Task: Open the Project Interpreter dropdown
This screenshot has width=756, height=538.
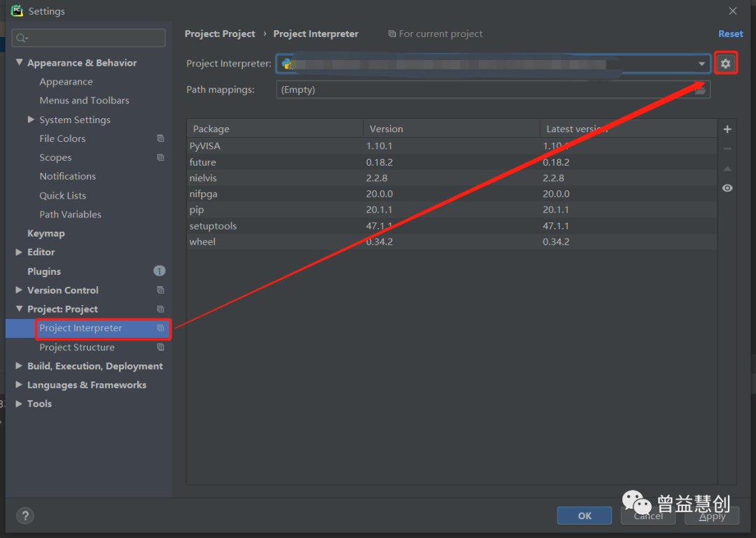Action: pos(701,64)
